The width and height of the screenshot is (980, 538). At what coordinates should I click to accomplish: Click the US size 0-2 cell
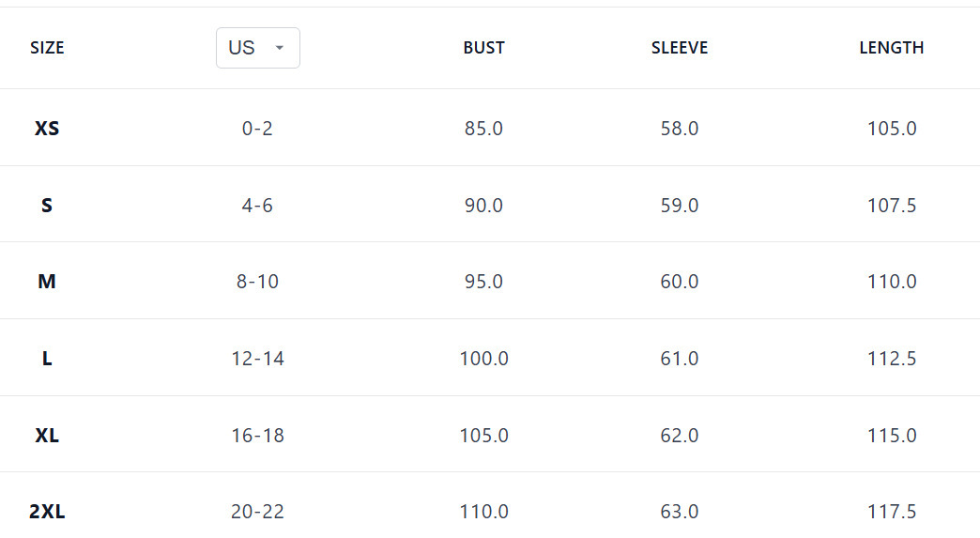pyautogui.click(x=257, y=129)
